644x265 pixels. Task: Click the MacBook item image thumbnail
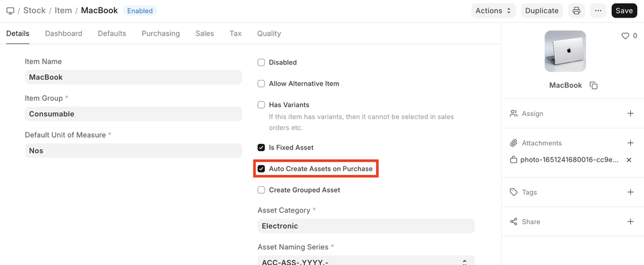[x=565, y=51]
